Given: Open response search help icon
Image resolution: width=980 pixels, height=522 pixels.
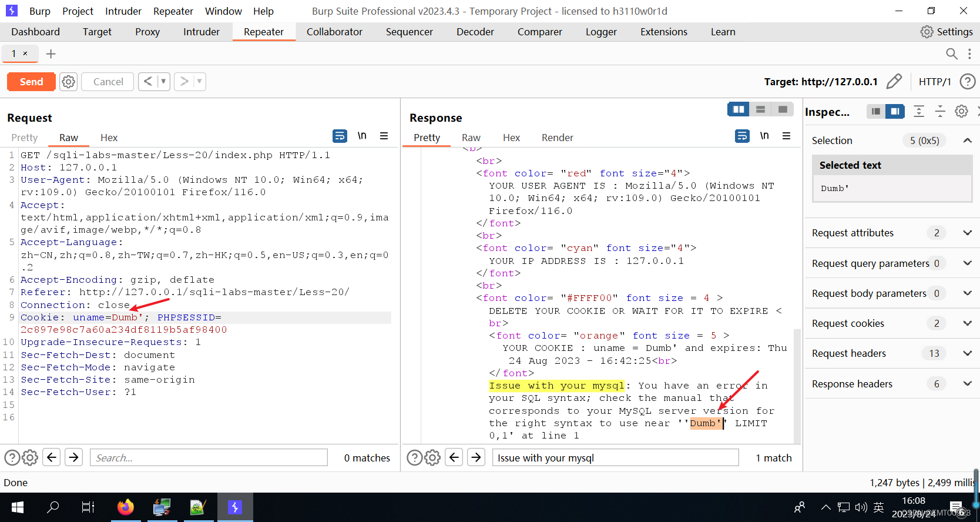Looking at the screenshot, I should coord(415,457).
